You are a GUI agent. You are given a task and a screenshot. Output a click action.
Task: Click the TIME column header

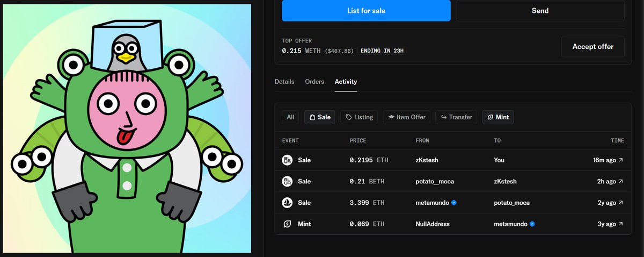[617, 141]
